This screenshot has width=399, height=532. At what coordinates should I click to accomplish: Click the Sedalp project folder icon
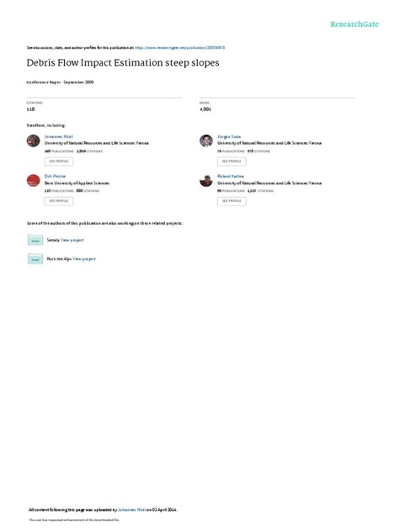(35, 240)
